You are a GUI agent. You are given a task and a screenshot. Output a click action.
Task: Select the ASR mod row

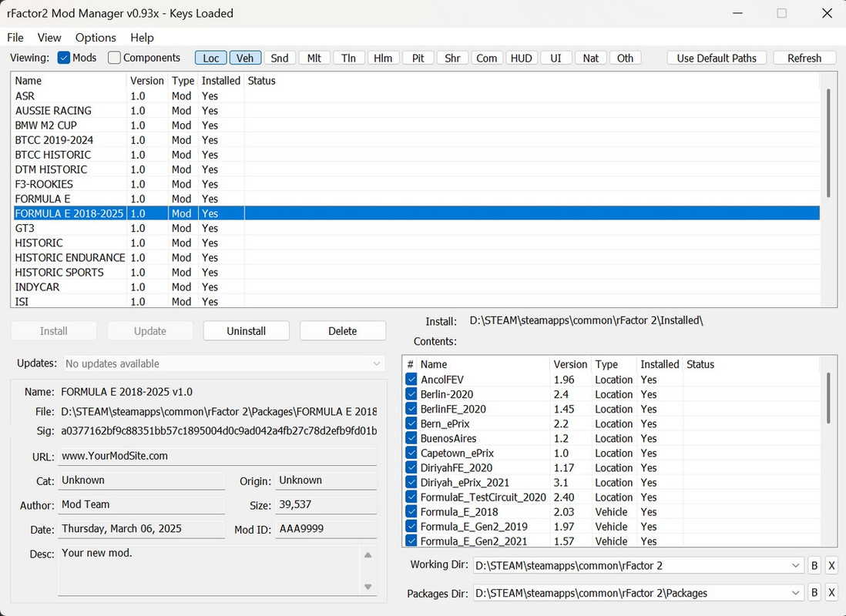[415, 96]
